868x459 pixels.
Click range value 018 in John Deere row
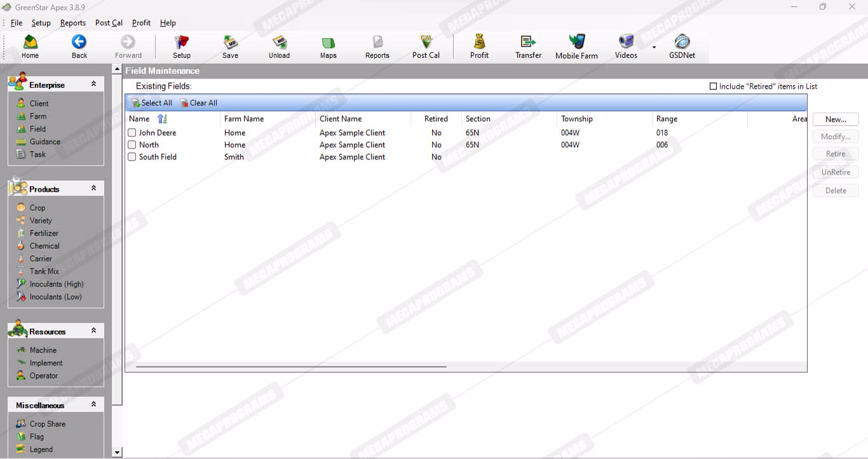pyautogui.click(x=662, y=133)
